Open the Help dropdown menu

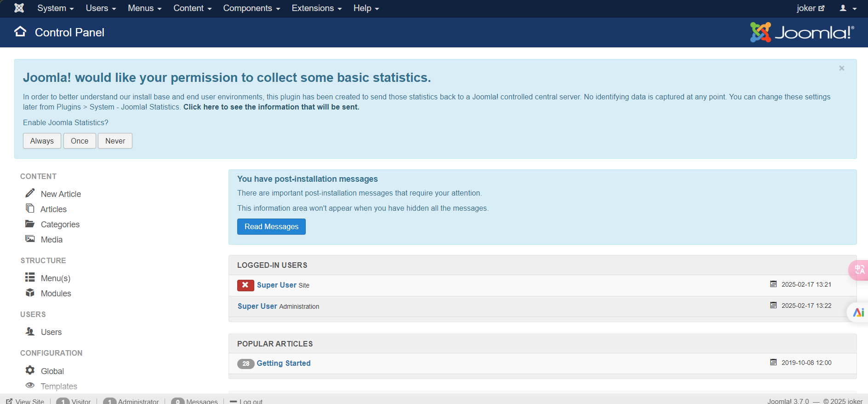[366, 8]
